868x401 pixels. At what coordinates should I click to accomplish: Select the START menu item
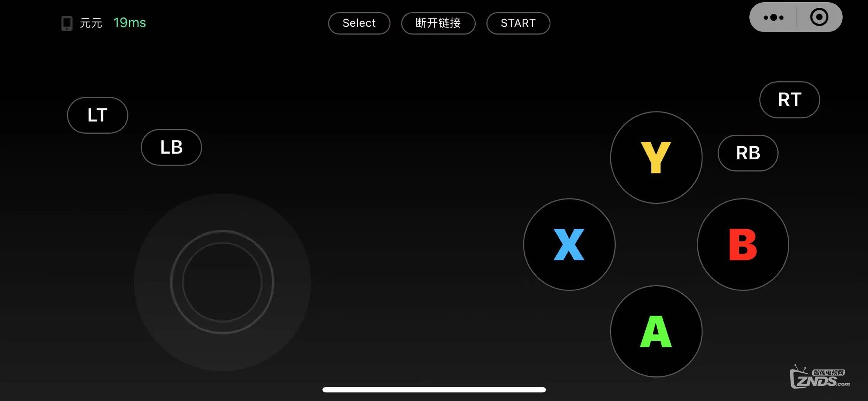[518, 22]
